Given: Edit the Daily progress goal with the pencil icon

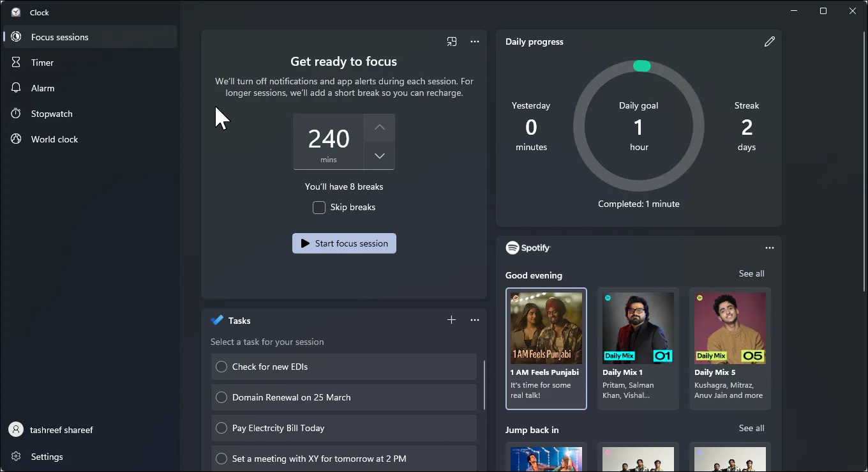Looking at the screenshot, I should [770, 41].
